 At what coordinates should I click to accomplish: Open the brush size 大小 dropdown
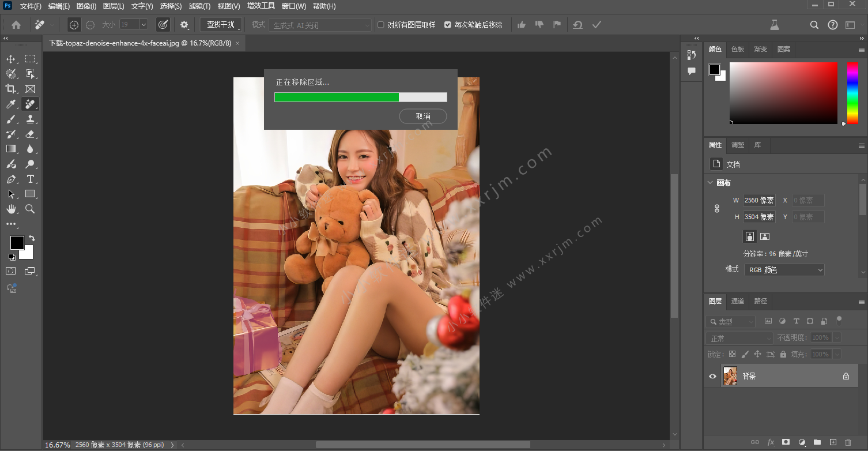[144, 25]
